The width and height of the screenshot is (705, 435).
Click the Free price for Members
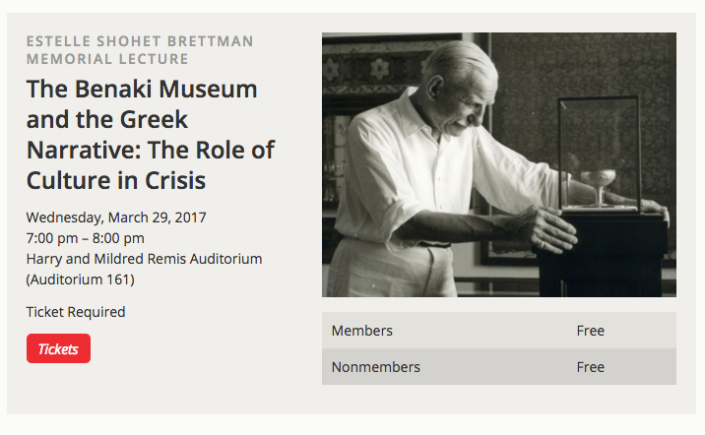(590, 331)
